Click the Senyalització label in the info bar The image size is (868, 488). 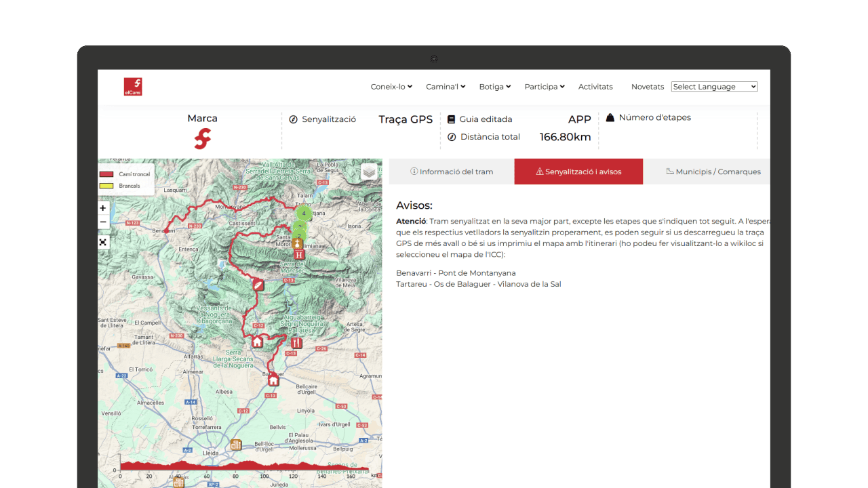coord(329,119)
